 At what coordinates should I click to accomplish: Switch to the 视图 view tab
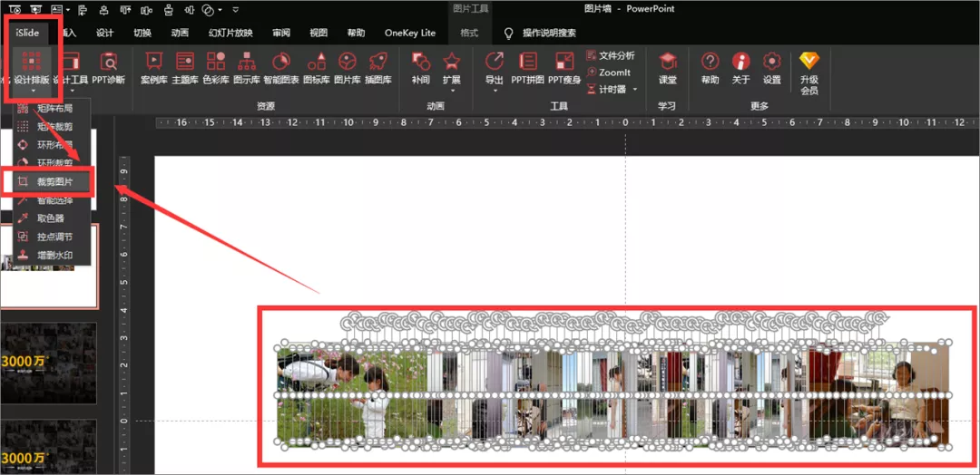click(x=318, y=33)
